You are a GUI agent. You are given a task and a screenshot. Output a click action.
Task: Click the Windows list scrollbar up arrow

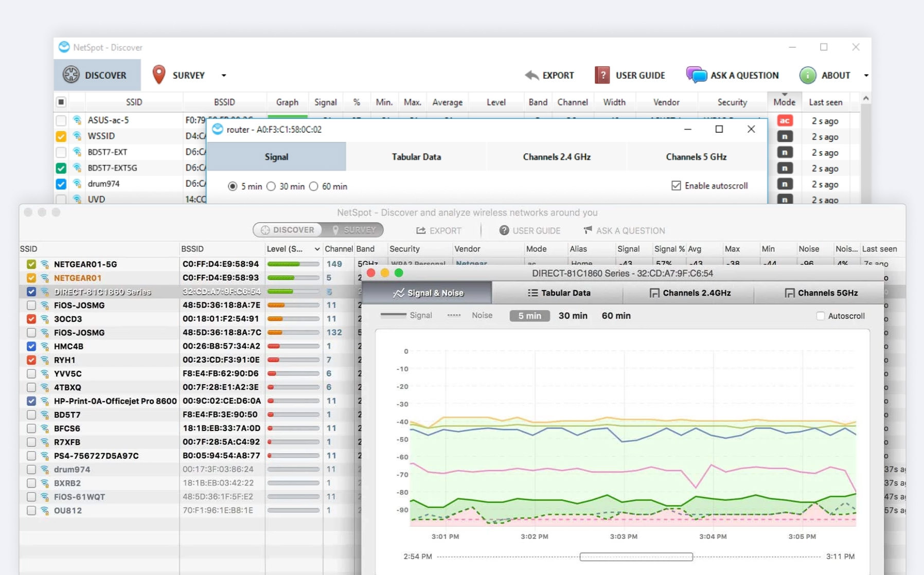pos(866,98)
